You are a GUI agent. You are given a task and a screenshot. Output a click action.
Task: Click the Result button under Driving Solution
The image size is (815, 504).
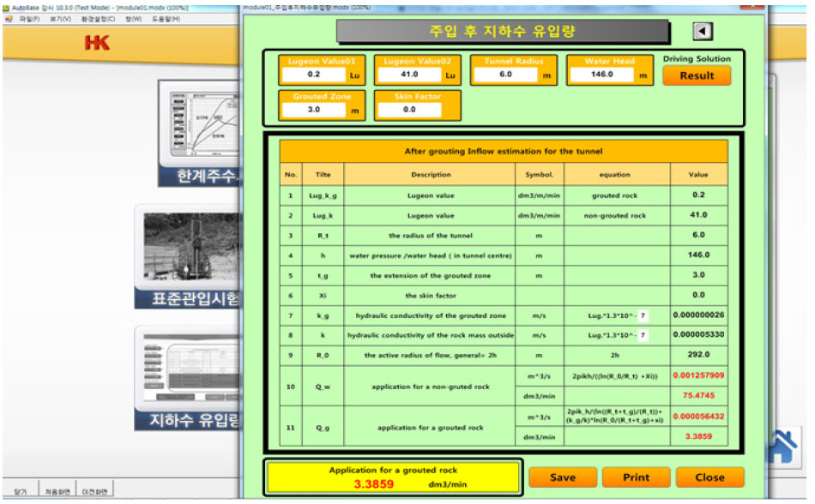click(x=697, y=75)
